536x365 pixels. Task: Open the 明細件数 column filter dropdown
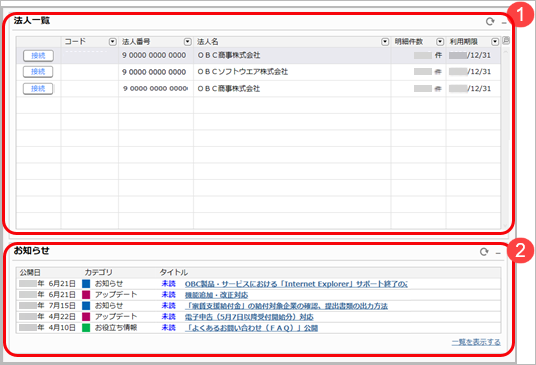click(440, 42)
